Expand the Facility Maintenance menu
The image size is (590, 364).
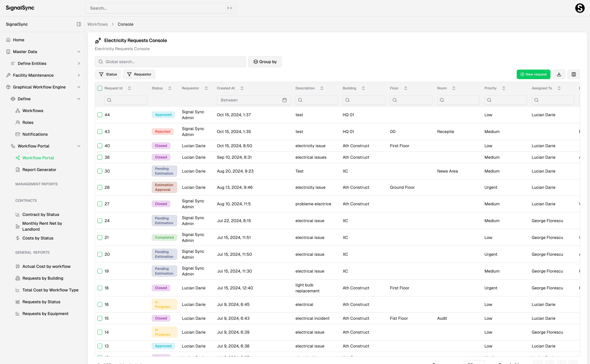(x=79, y=75)
